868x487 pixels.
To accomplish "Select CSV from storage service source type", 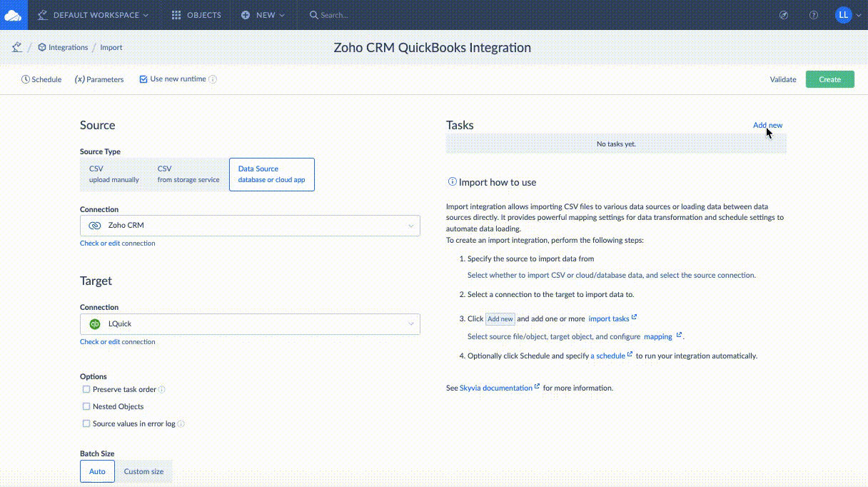I will (188, 174).
